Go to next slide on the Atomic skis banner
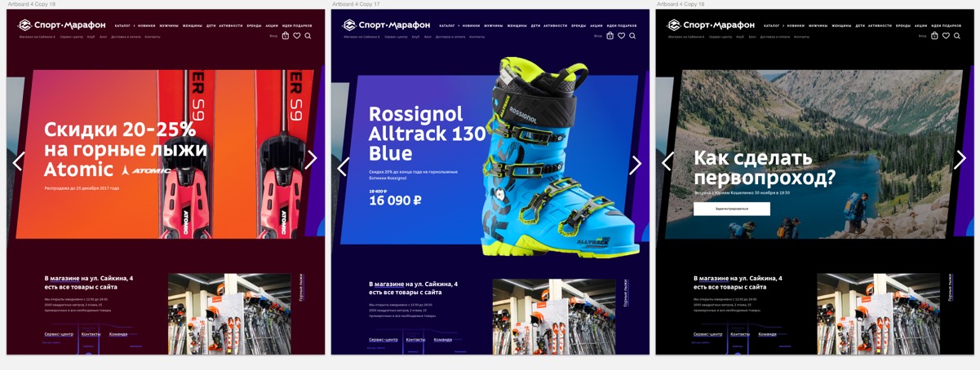This screenshot has height=370, width=980. click(311, 160)
